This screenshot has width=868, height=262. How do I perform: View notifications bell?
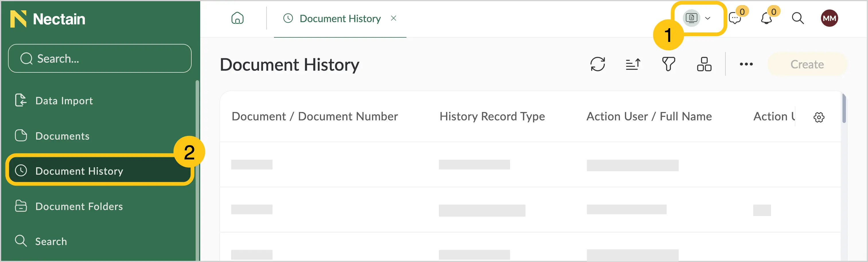point(766,18)
